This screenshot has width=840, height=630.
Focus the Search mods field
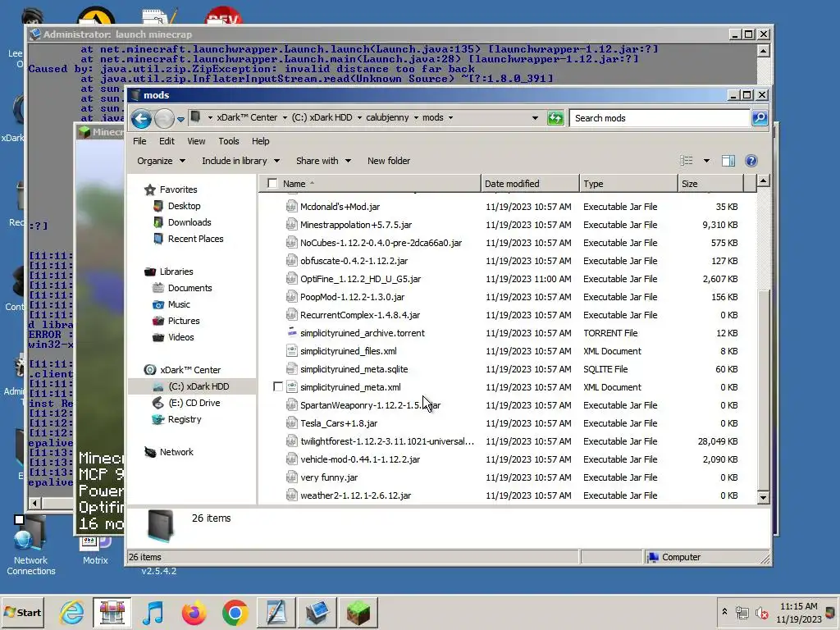coord(660,118)
